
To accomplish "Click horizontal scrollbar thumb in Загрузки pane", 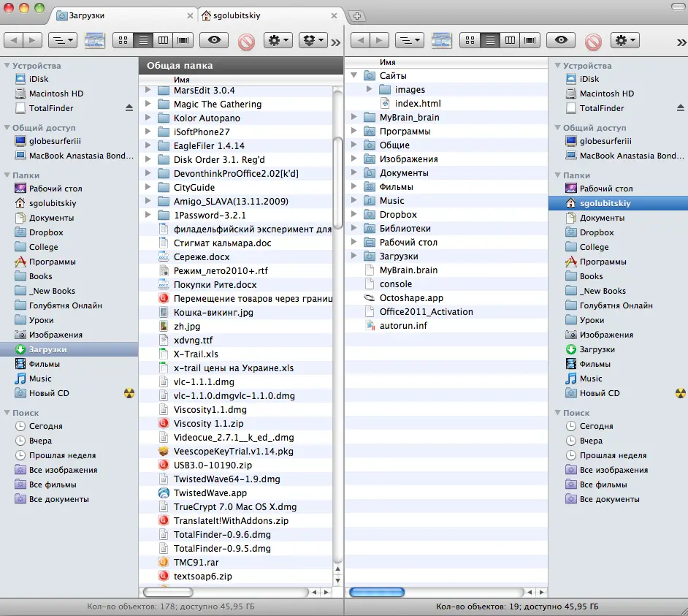I will pos(168,592).
